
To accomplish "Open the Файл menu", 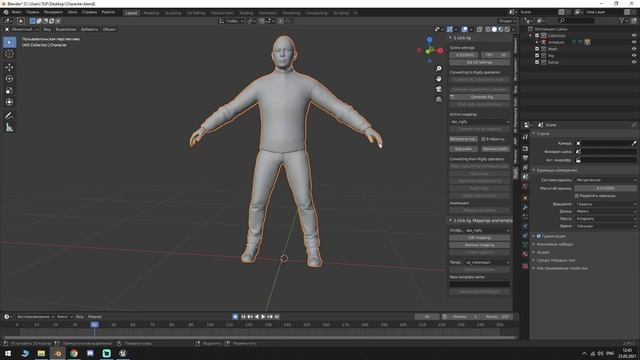I will coord(17,12).
